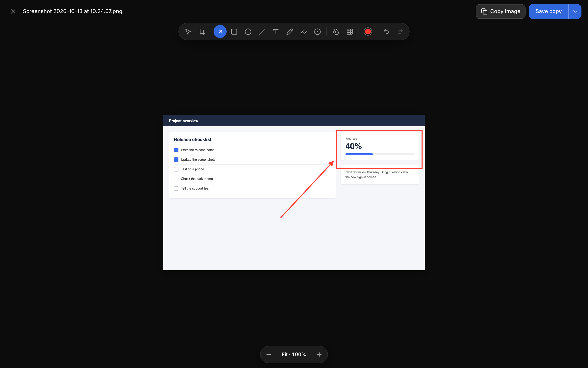Screen dimensions: 588x368
Task: Redo the annotation
Action: (400, 32)
